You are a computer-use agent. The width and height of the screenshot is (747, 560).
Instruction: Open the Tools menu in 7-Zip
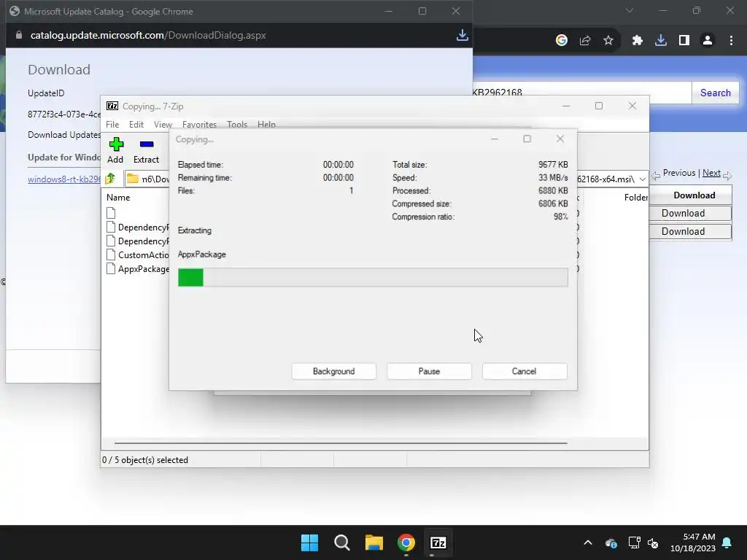(237, 124)
